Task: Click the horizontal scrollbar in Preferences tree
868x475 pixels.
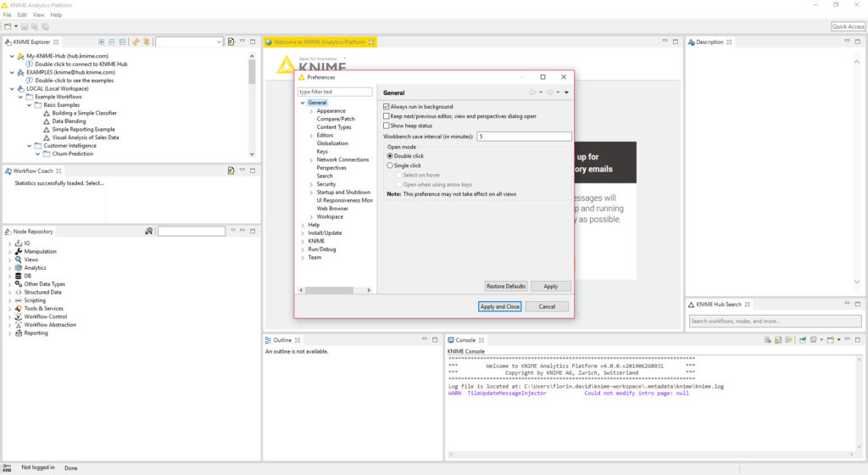Action: click(329, 290)
